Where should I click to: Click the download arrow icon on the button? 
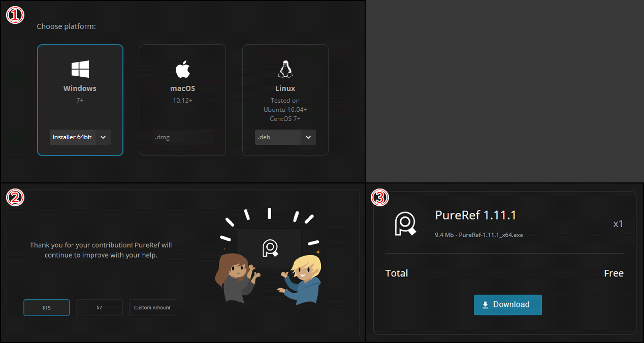(485, 305)
